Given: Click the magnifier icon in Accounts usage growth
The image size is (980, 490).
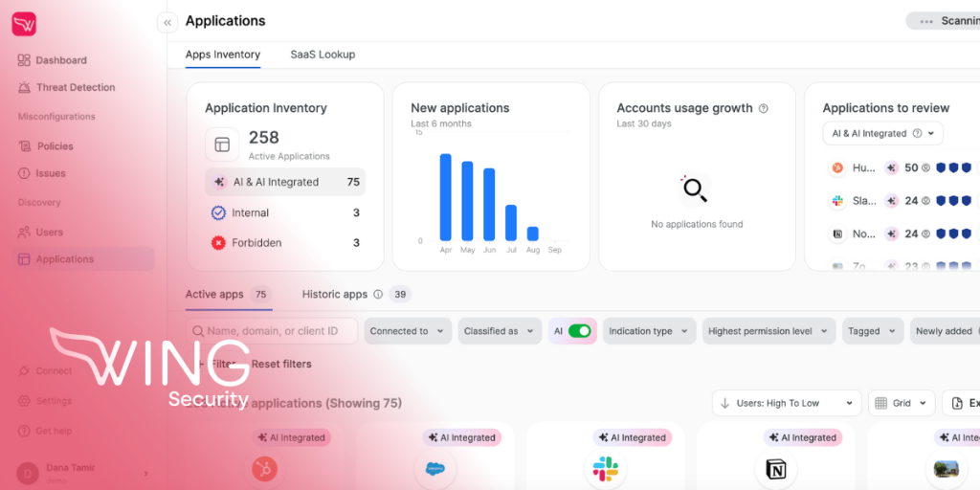Looking at the screenshot, I should (x=695, y=189).
